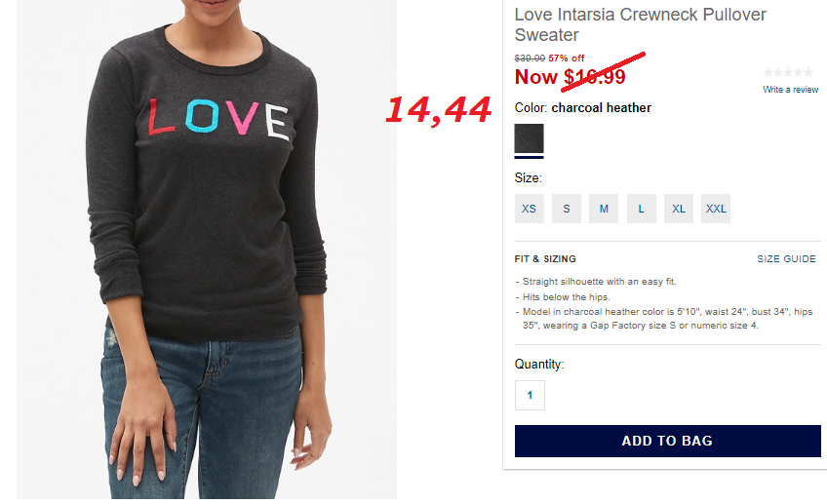Pick size XXL
827x504 pixels.
tap(716, 209)
